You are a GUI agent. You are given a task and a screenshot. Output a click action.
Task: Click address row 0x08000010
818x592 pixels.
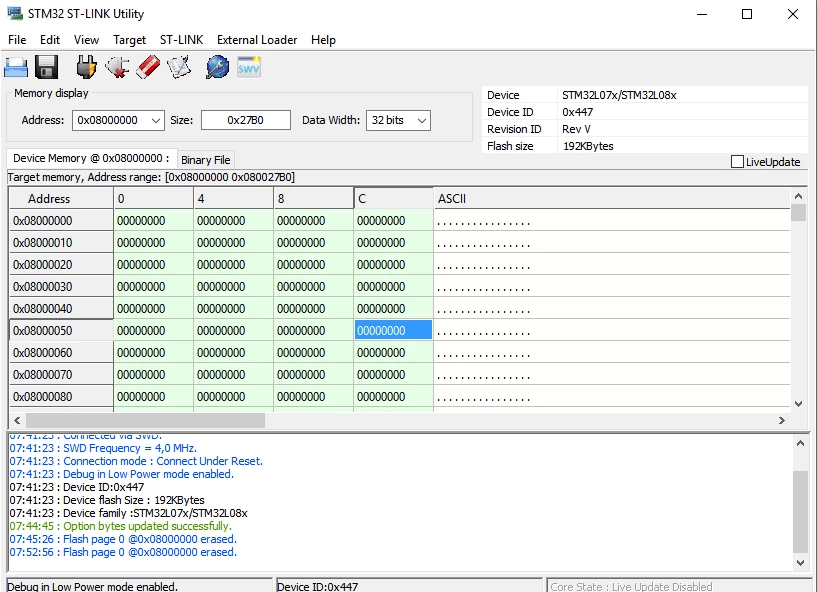tap(61, 243)
